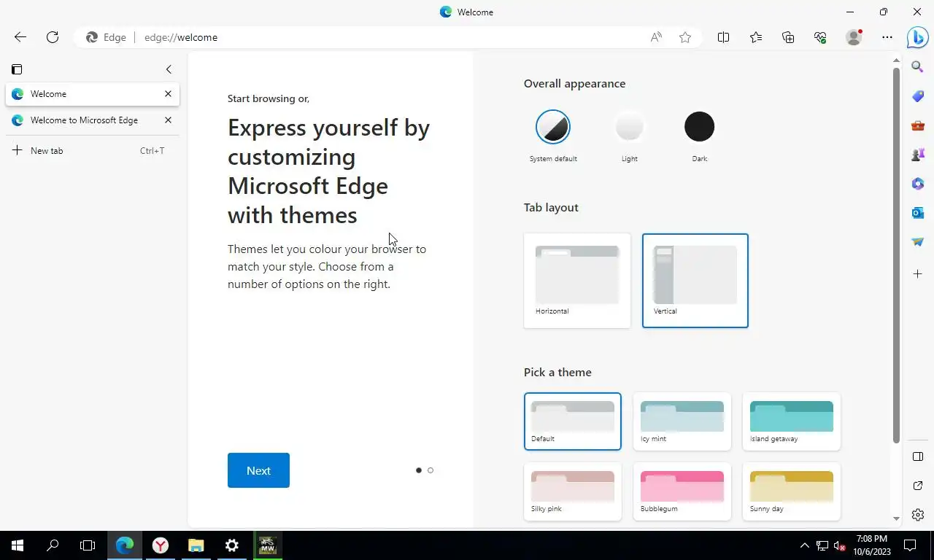Open File Explorer from taskbar
934x560 pixels.
(196, 545)
